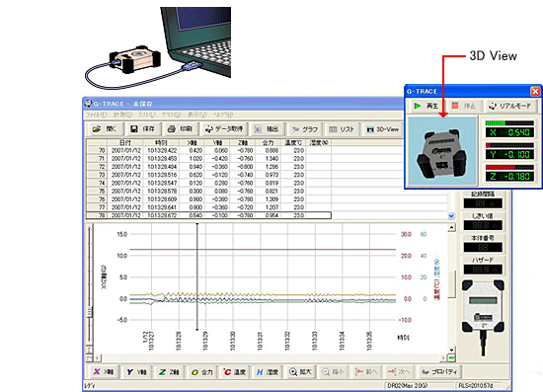Show the リスト list view

[x=342, y=129]
